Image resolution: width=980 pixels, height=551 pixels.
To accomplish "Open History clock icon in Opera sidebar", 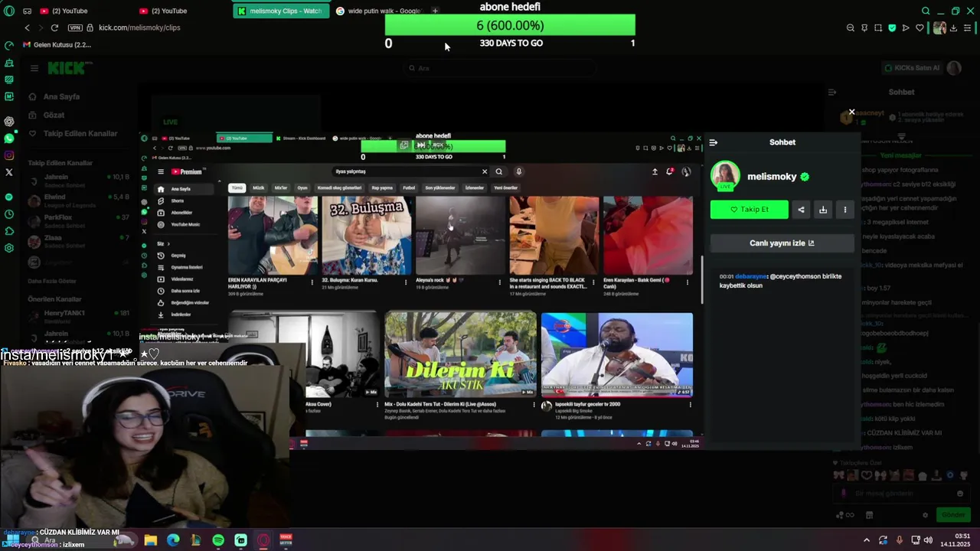I will 9,214.
